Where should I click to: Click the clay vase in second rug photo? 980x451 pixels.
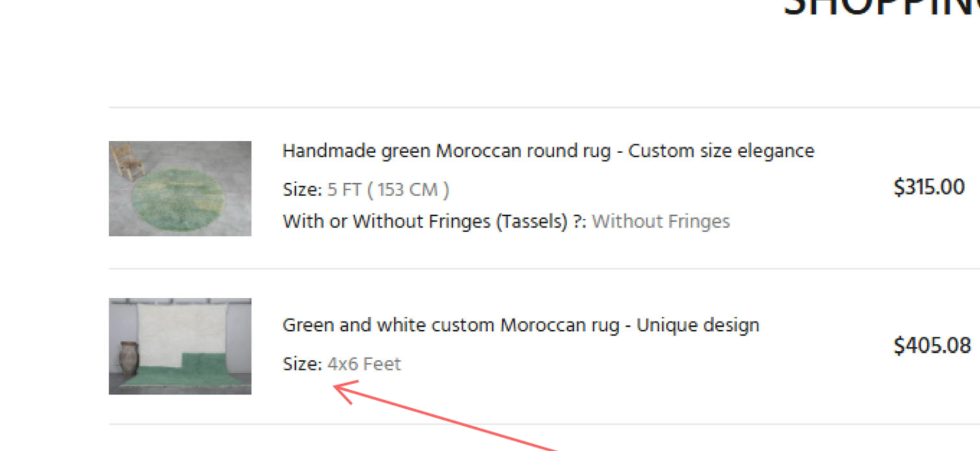[x=129, y=358]
